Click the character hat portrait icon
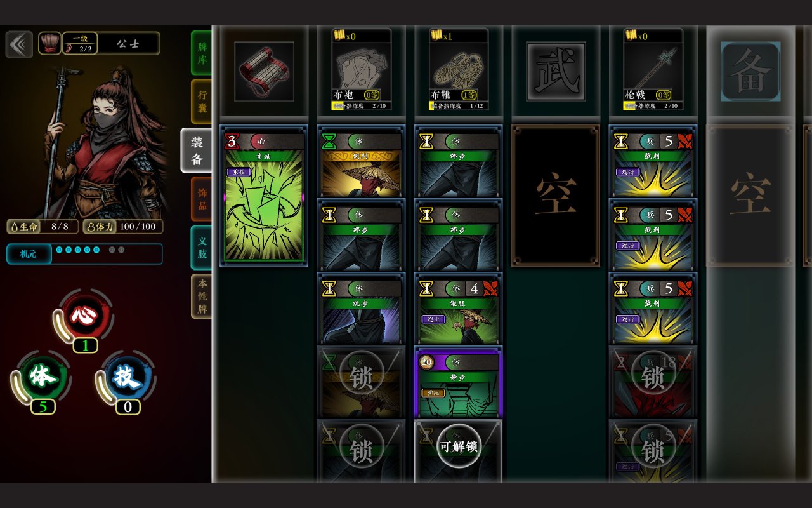Screen dimensions: 812x508 click(49, 43)
